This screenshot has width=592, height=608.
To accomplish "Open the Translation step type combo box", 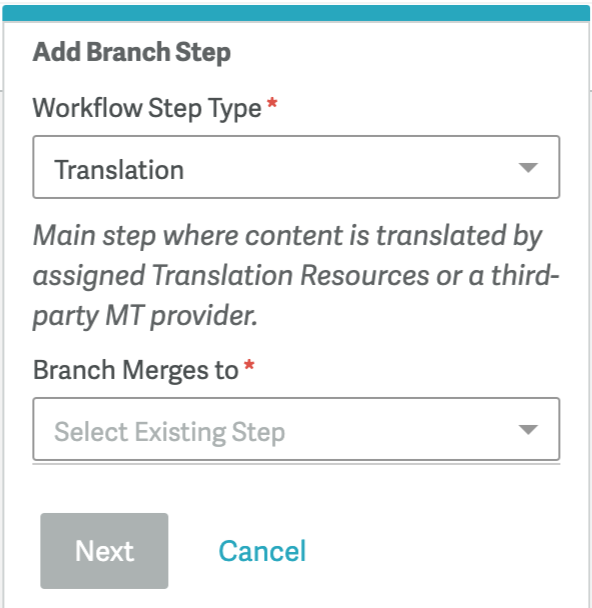I will pos(296,167).
